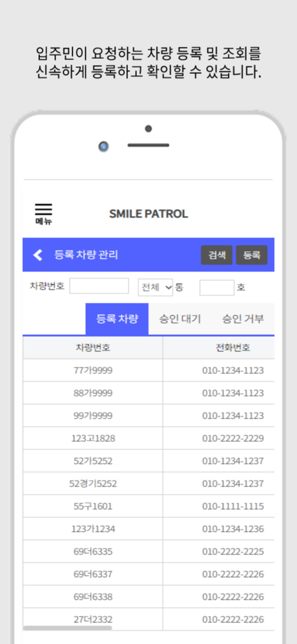Click the SMILE PATROL title
This screenshot has width=297, height=644.
(x=148, y=214)
